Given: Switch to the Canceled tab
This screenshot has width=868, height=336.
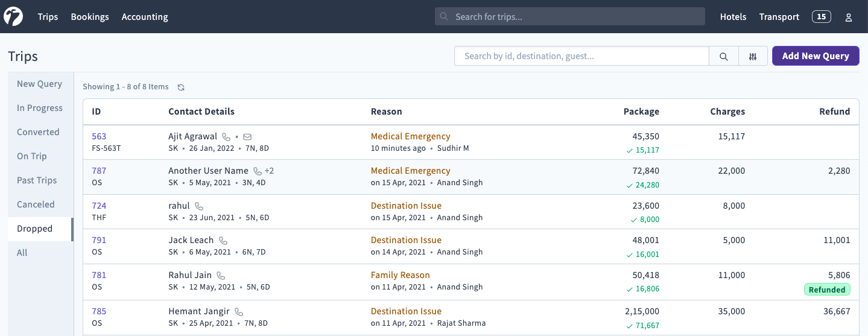Looking at the screenshot, I should click(x=36, y=204).
